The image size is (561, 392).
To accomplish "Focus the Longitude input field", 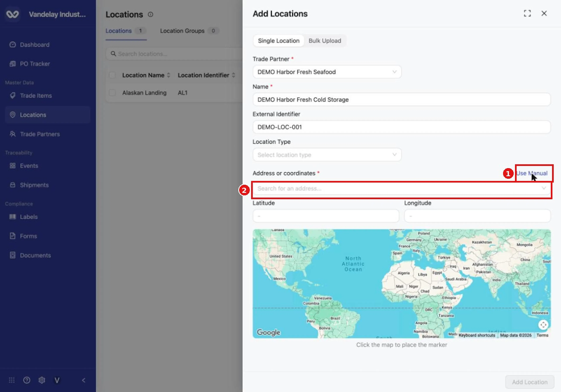I will (477, 216).
